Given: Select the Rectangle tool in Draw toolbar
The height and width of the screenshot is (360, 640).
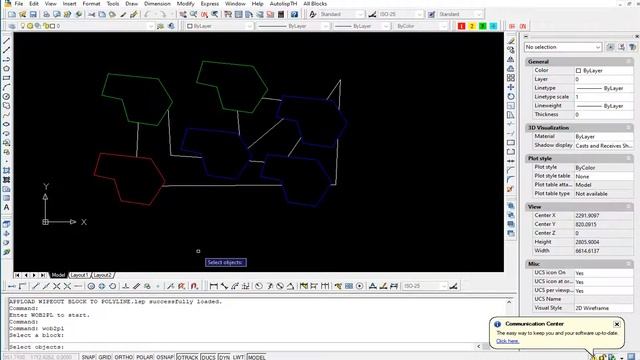Looking at the screenshot, I should click(7, 78).
